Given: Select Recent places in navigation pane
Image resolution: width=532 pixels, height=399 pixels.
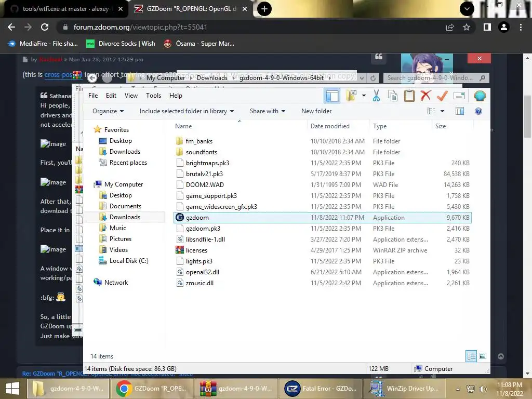Looking at the screenshot, I should tap(128, 163).
